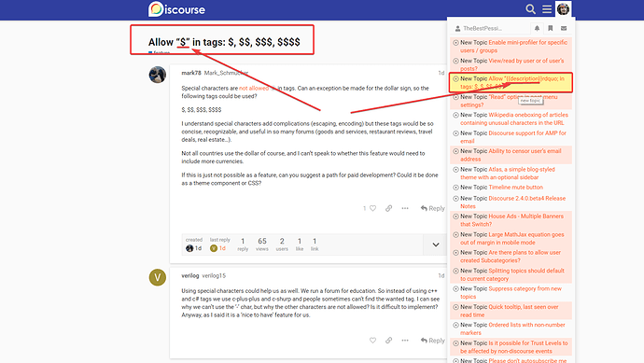Click the '2 users' count in topic map
Image resolution: width=644 pixels, height=363 pixels.
pos(282,244)
